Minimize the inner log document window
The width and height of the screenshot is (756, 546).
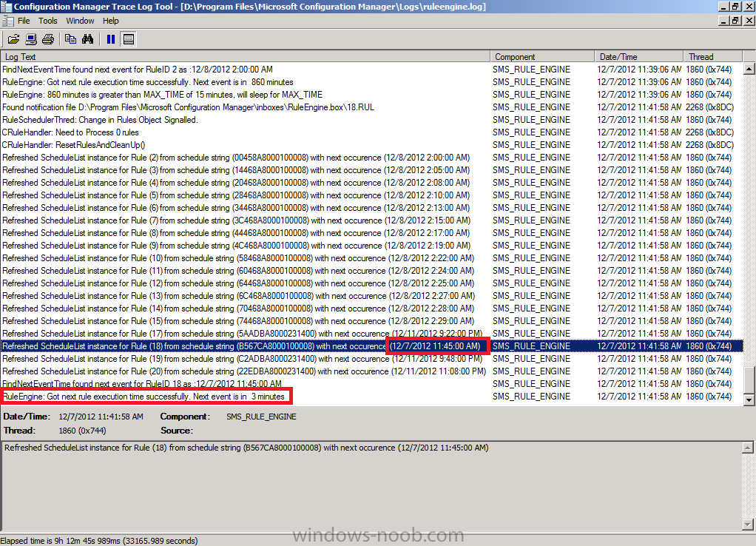click(x=723, y=20)
